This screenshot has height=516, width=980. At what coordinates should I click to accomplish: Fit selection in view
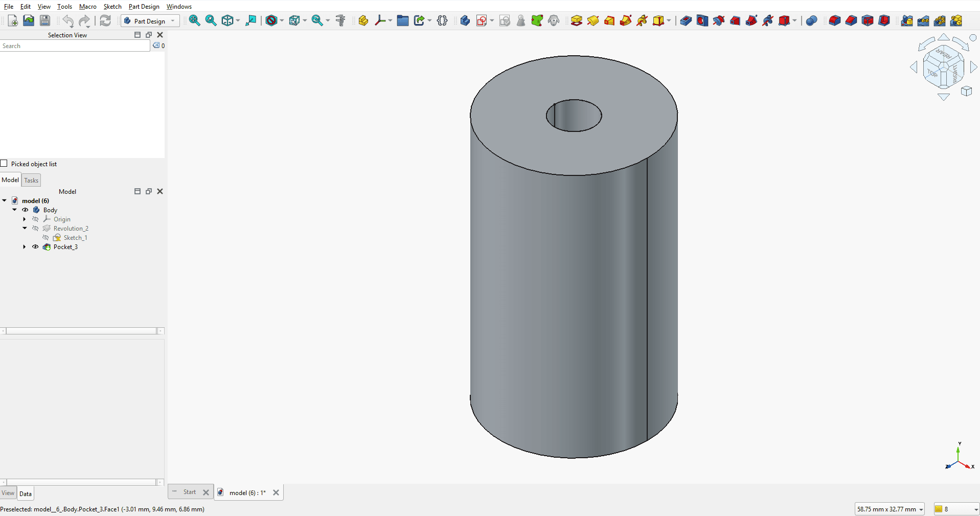tap(211, 20)
